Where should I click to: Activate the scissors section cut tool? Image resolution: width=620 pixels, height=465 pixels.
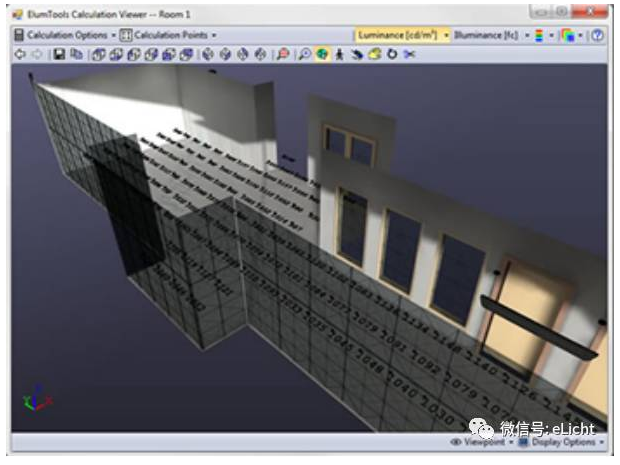[409, 54]
